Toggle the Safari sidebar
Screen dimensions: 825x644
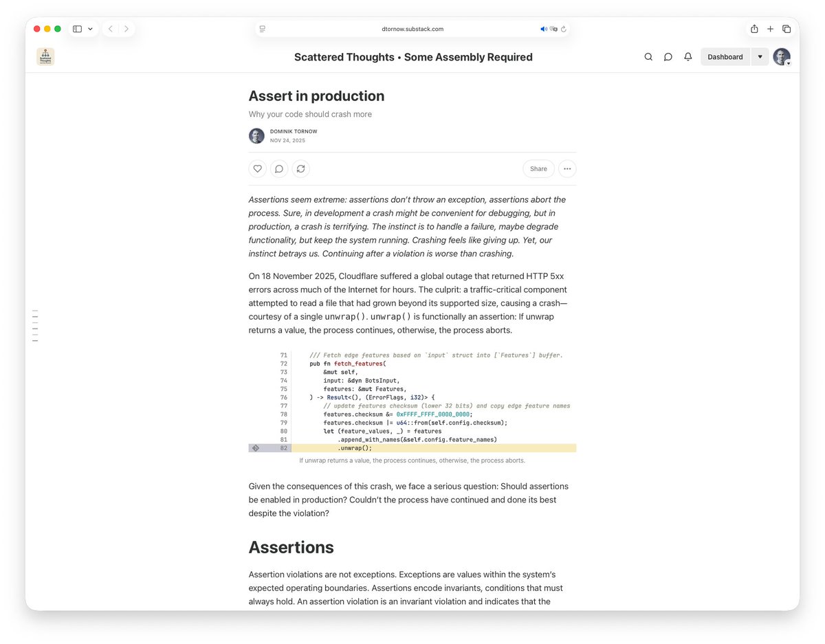(x=77, y=29)
